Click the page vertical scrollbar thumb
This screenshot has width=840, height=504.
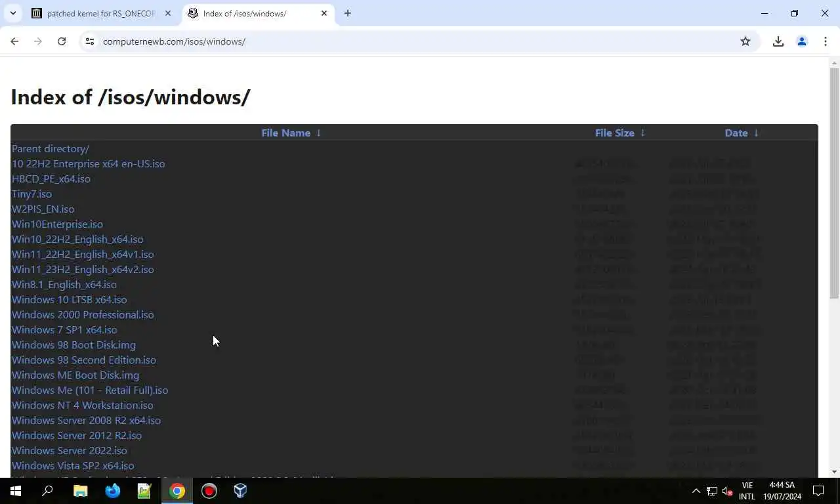834,182
